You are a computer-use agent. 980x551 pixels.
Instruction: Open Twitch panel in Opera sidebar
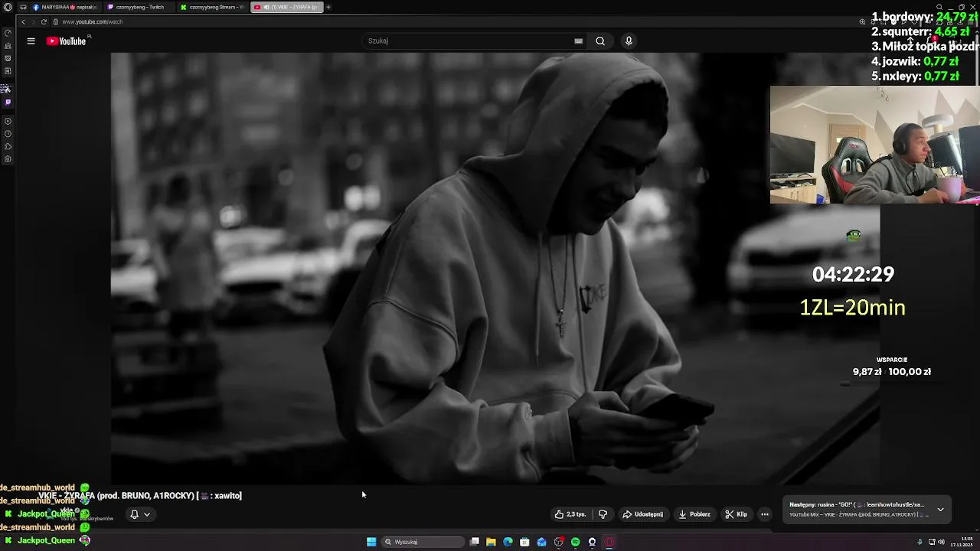pyautogui.click(x=8, y=102)
